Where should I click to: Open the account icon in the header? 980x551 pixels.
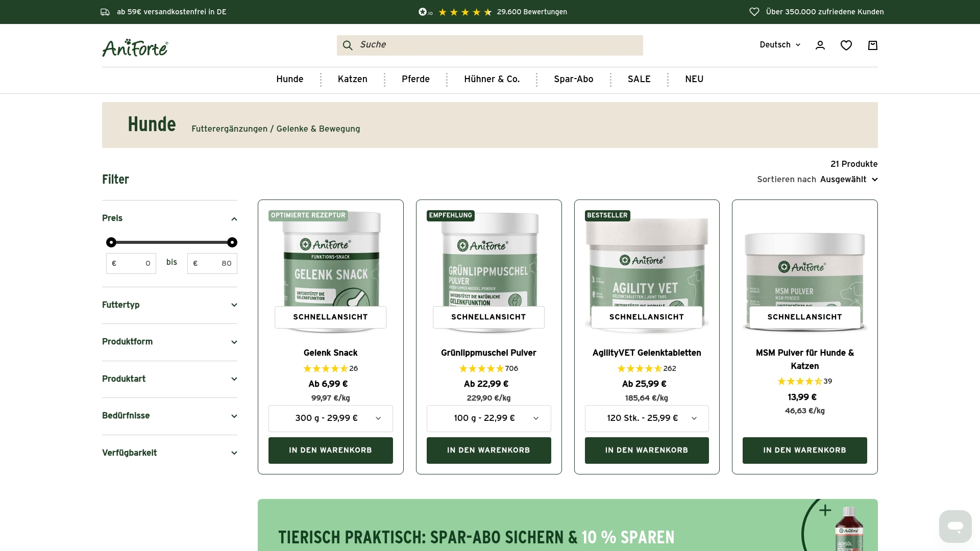tap(820, 45)
